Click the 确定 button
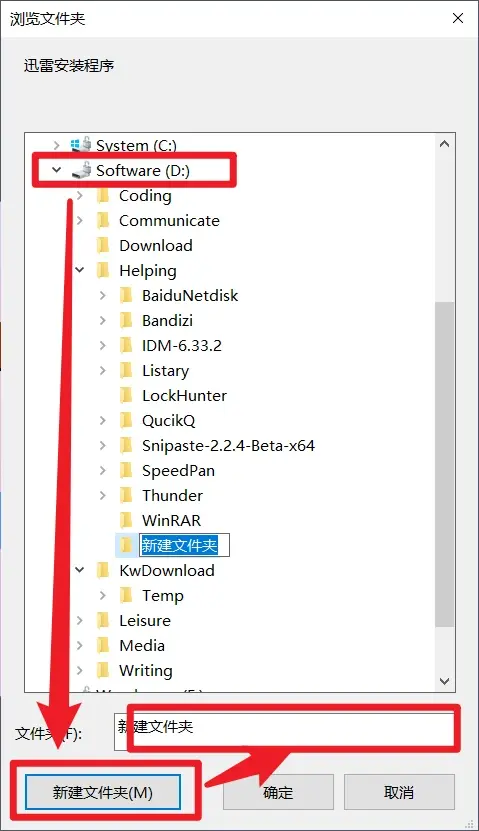The width and height of the screenshot is (479, 831). (278, 792)
